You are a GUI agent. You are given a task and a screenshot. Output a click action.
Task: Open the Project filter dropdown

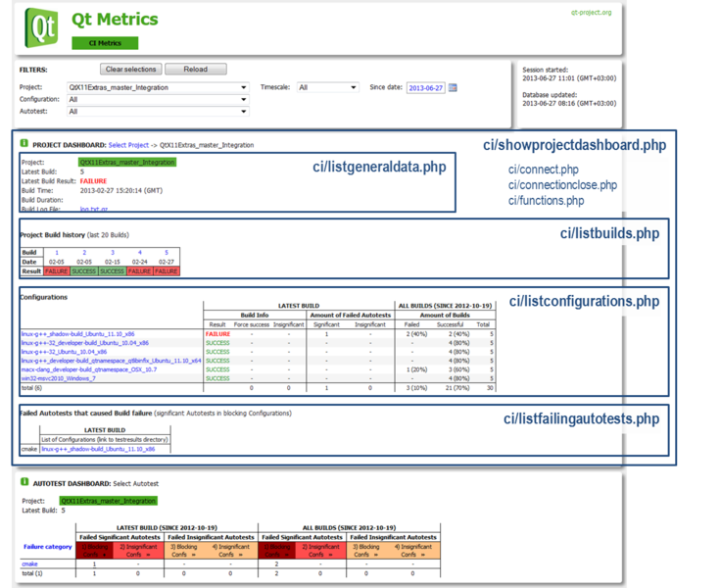[158, 87]
